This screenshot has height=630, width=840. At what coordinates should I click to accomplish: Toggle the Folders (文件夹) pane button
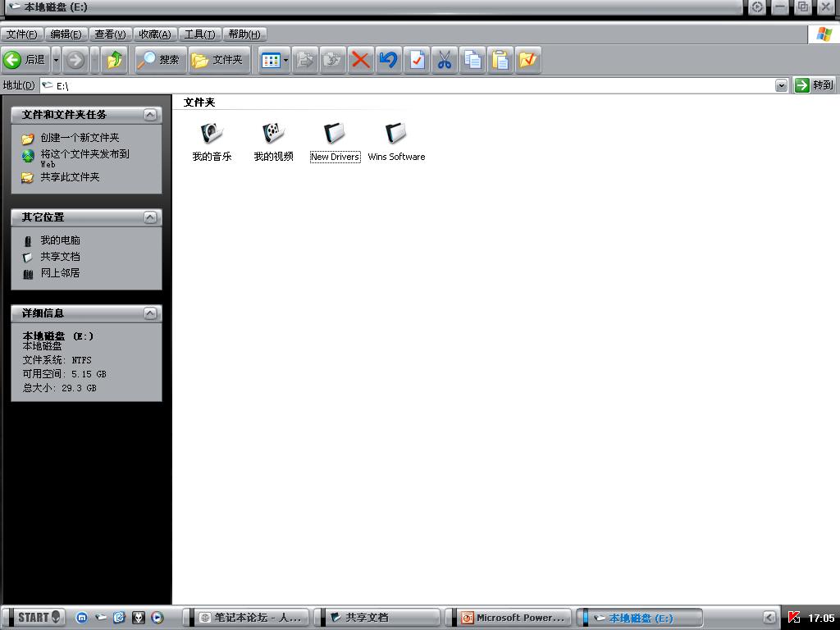click(x=218, y=59)
